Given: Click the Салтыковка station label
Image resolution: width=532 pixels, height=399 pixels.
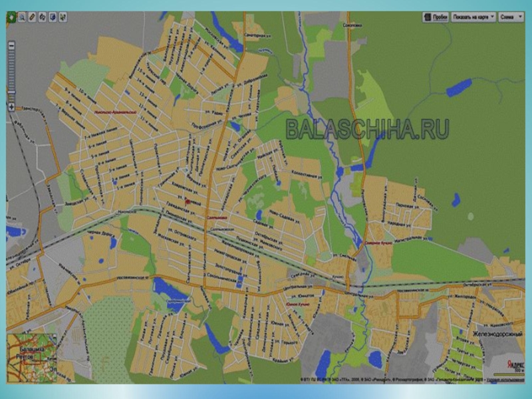Looking at the screenshot, I should [217, 218].
